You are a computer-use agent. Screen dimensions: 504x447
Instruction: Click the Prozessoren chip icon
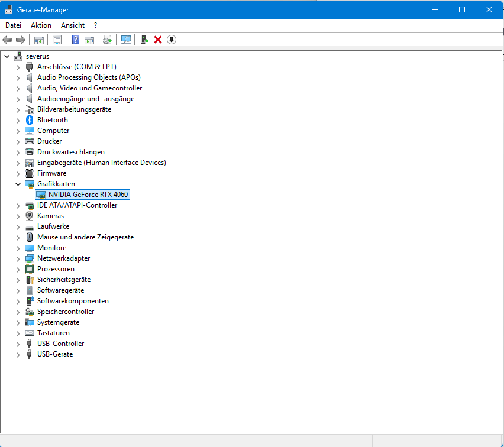tap(29, 269)
